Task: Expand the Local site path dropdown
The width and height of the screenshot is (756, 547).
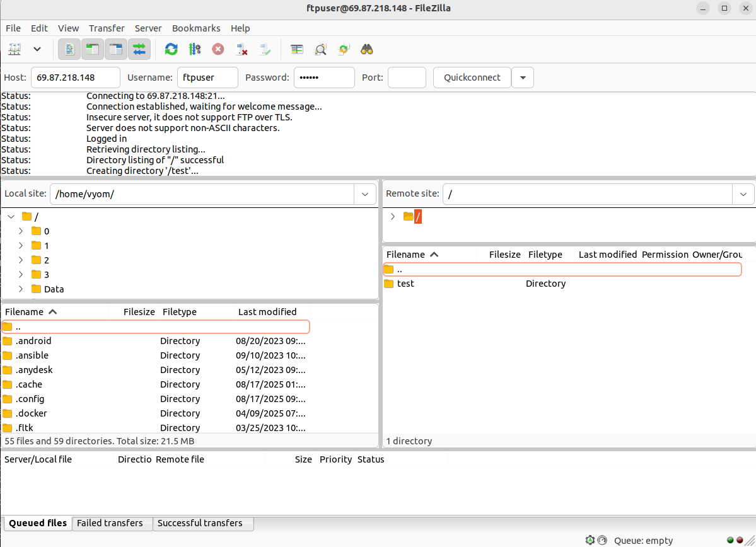Action: [364, 194]
